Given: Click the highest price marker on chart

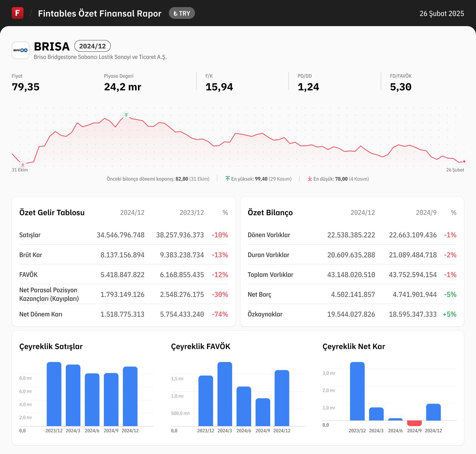Looking at the screenshot, I should tap(126, 115).
